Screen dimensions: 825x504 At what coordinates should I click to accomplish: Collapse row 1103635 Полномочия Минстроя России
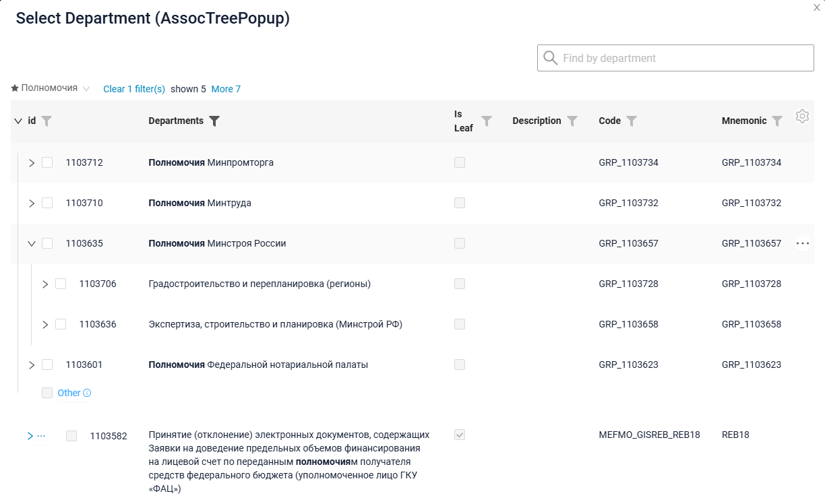click(x=32, y=244)
